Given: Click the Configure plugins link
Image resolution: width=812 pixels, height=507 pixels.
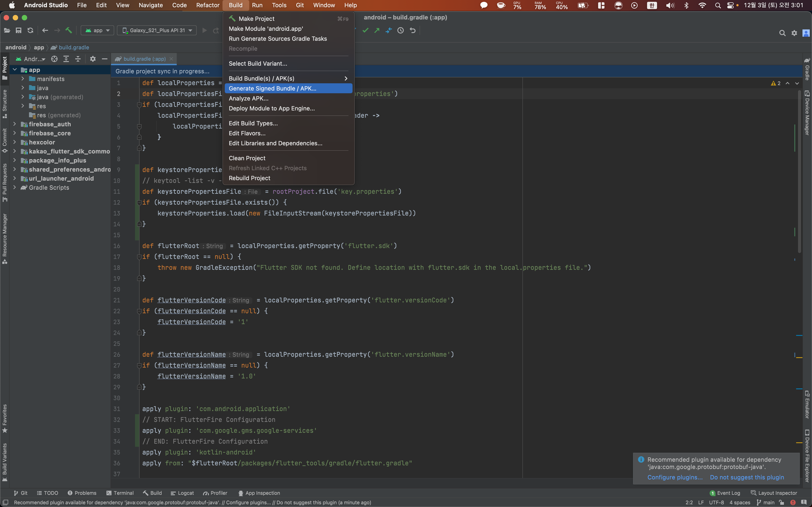Looking at the screenshot, I should (675, 477).
